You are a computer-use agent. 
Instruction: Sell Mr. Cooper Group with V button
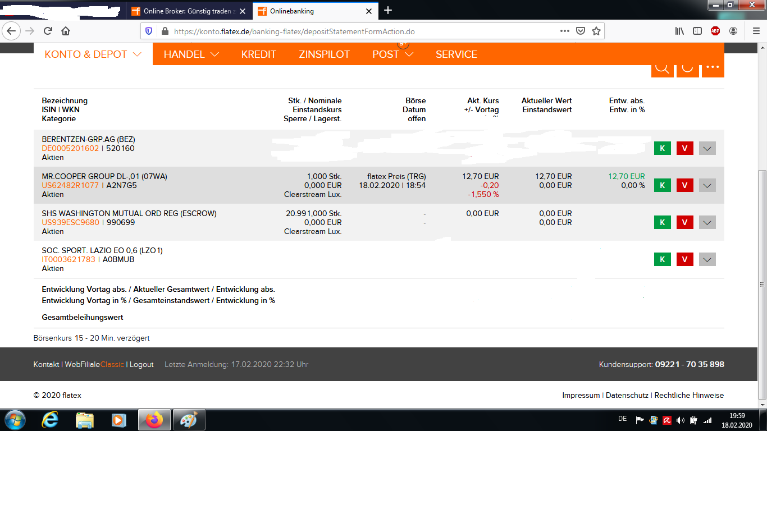tap(685, 185)
